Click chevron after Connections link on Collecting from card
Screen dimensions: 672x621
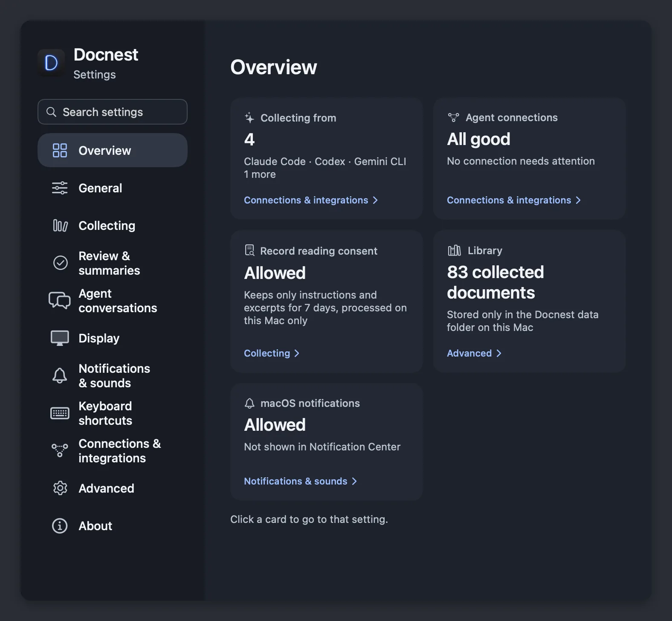pyautogui.click(x=375, y=200)
